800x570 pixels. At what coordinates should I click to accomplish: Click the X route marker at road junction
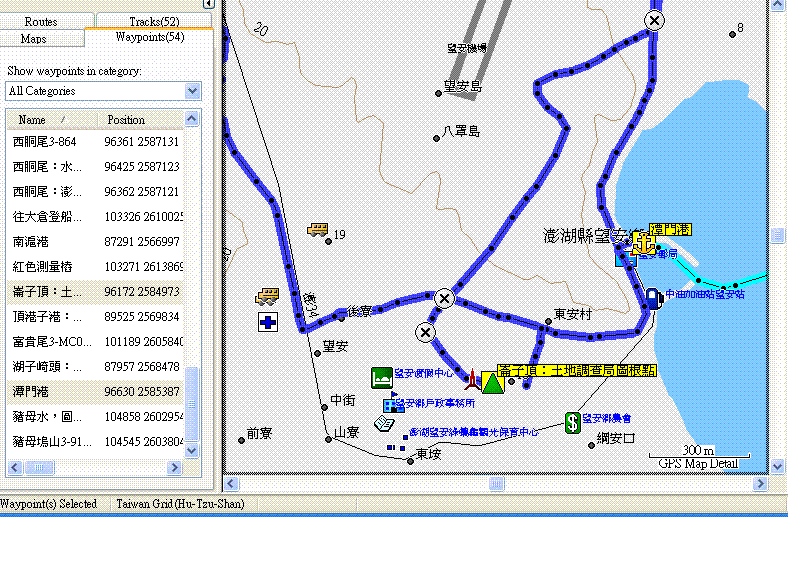click(x=444, y=299)
